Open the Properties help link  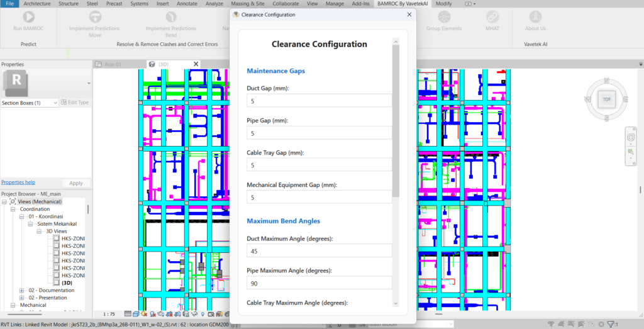click(18, 182)
